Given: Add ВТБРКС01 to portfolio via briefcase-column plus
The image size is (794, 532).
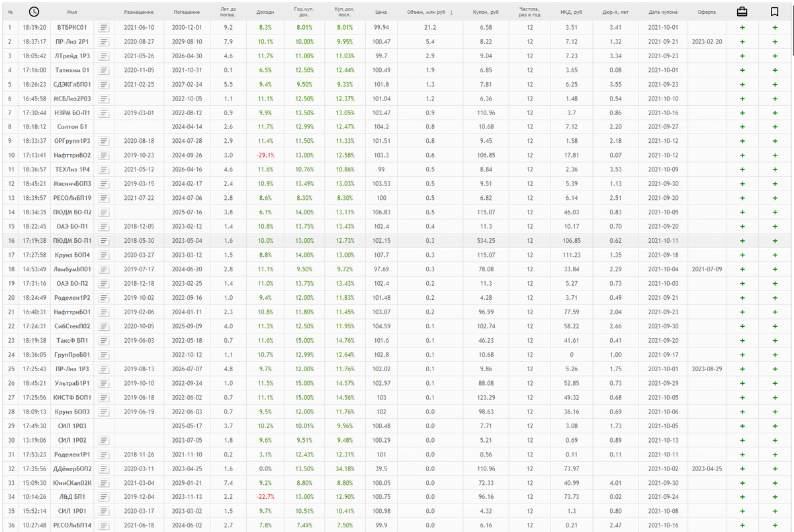Looking at the screenshot, I should [x=742, y=28].
